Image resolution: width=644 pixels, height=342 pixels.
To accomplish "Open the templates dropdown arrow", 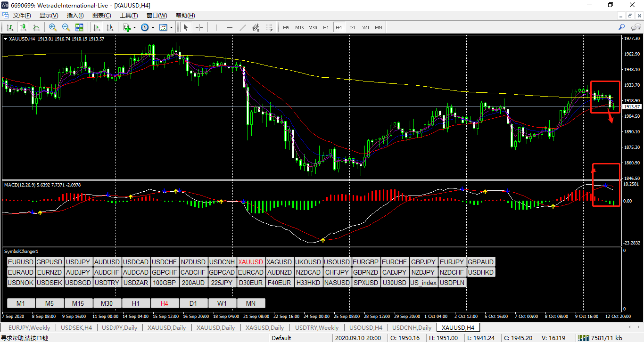I will click(171, 27).
